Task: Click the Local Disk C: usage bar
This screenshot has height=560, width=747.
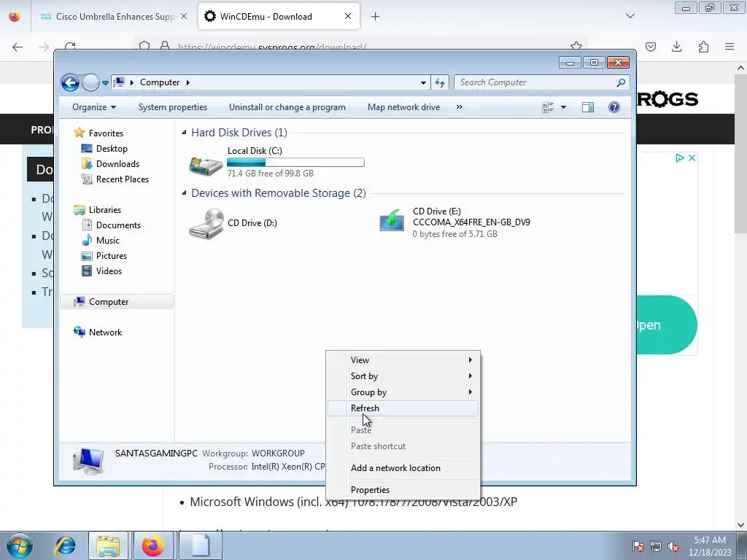Action: click(x=296, y=163)
